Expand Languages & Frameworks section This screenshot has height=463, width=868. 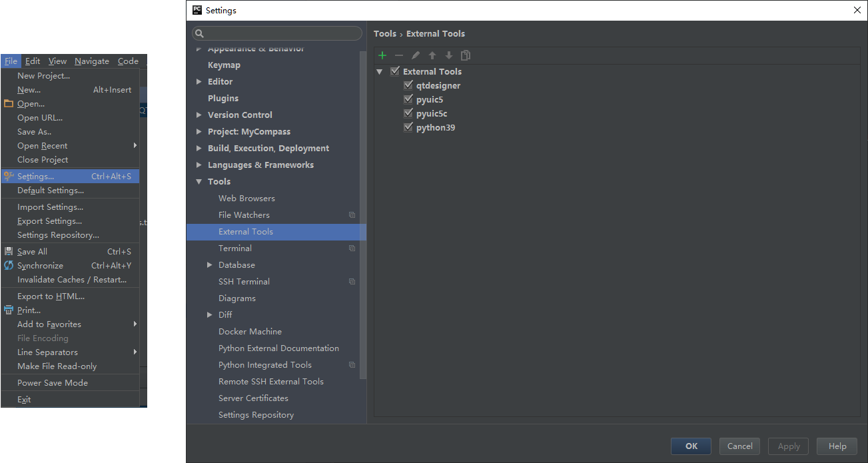pyautogui.click(x=199, y=165)
